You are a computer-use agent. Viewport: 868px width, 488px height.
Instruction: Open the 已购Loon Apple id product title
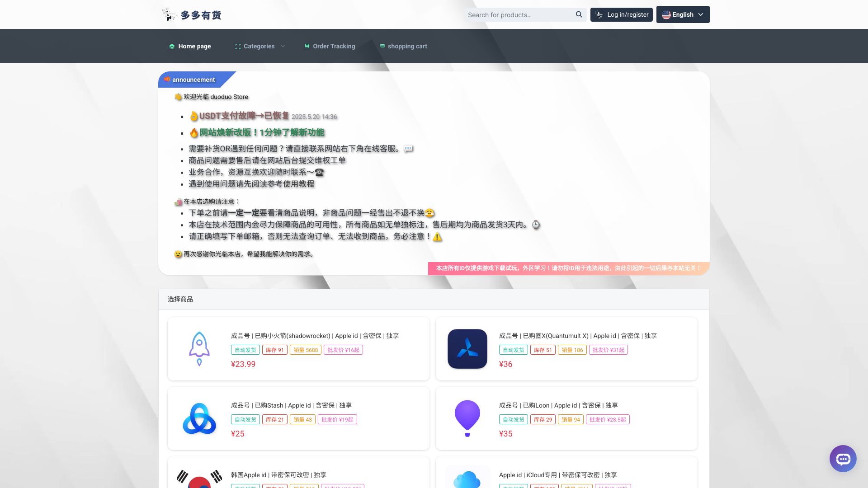[x=558, y=405]
